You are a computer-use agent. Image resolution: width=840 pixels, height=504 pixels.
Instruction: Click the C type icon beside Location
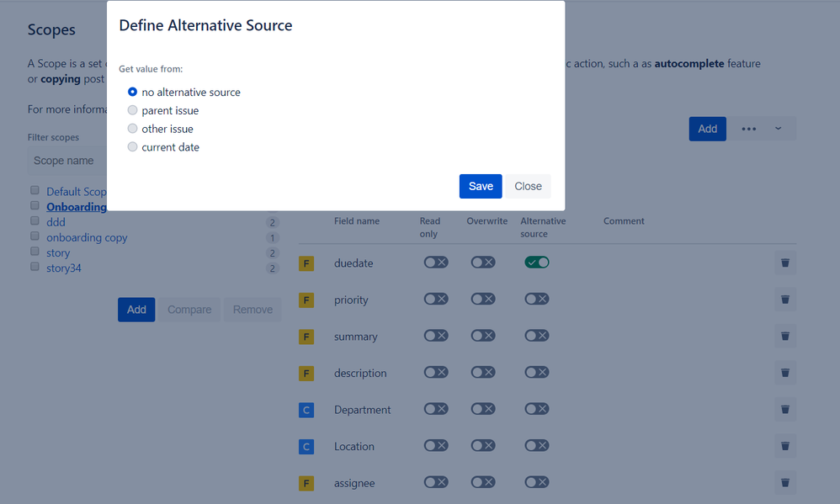click(x=306, y=447)
